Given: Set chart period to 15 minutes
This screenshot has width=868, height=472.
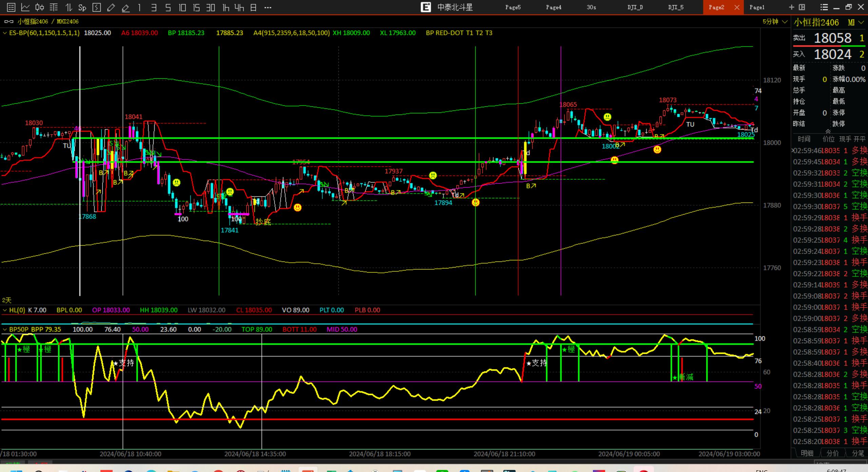Looking at the screenshot, I should [x=196, y=7].
